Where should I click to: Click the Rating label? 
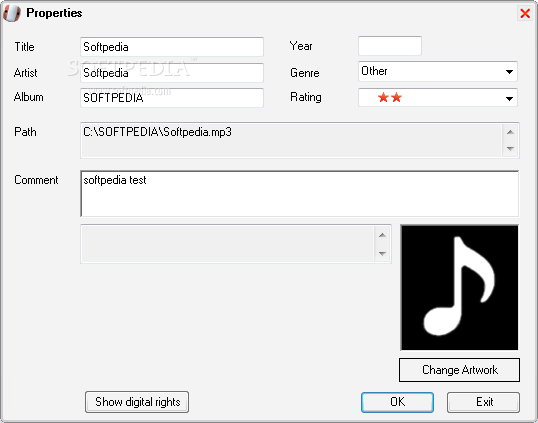coord(306,97)
